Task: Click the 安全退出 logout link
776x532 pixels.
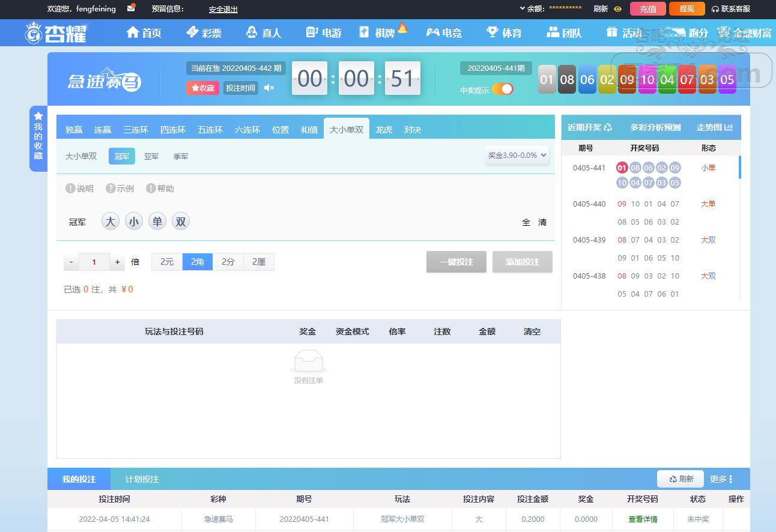Action: pos(223,9)
